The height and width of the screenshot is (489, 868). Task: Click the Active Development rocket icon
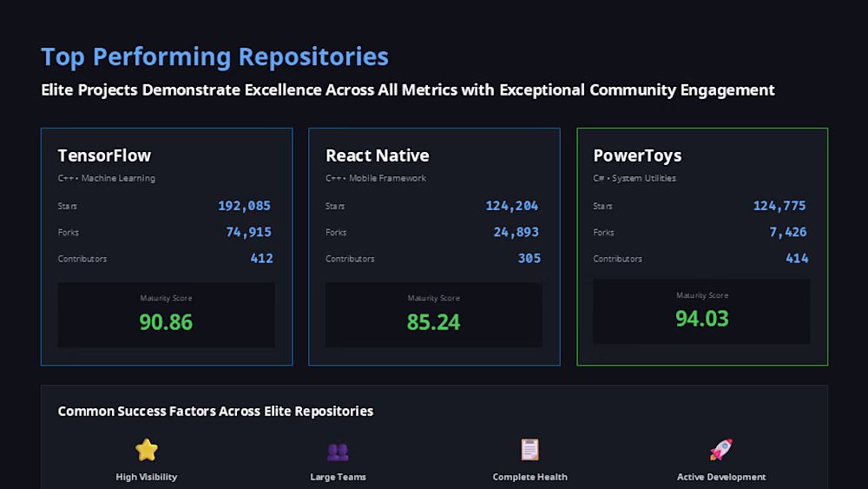[x=721, y=450]
